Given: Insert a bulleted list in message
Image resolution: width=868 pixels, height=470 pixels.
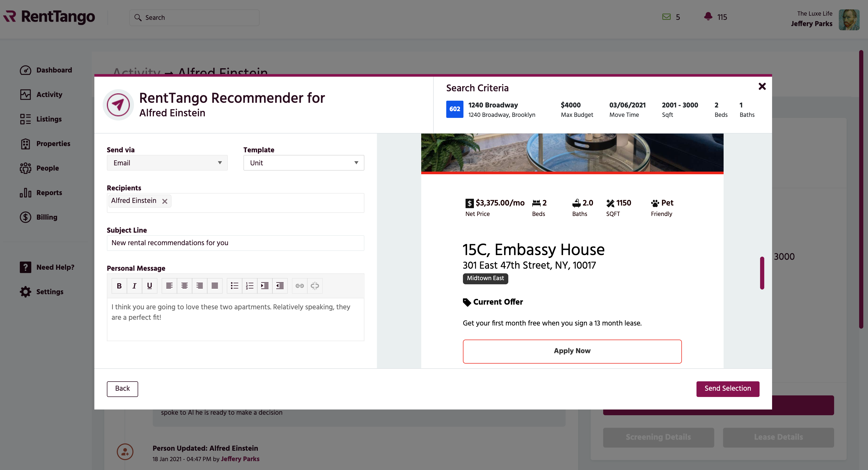Looking at the screenshot, I should 234,286.
